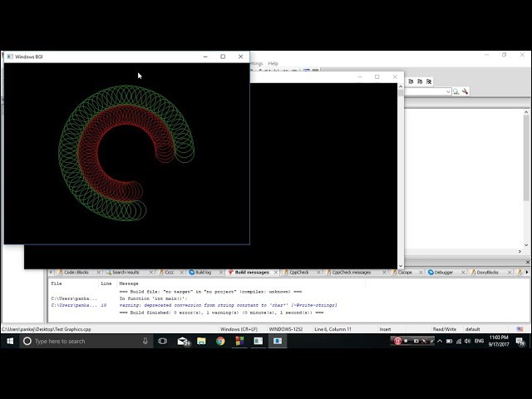Click the second flag toolbar icon
The height and width of the screenshot is (399, 532).
point(420,81)
